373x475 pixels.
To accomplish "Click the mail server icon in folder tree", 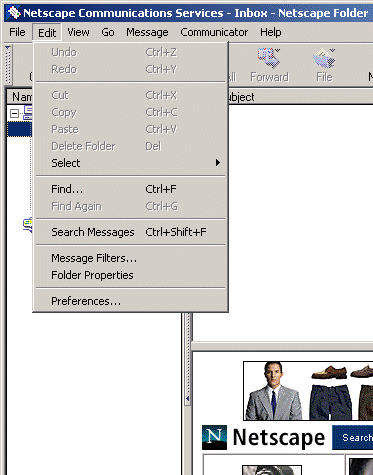I will (28, 113).
